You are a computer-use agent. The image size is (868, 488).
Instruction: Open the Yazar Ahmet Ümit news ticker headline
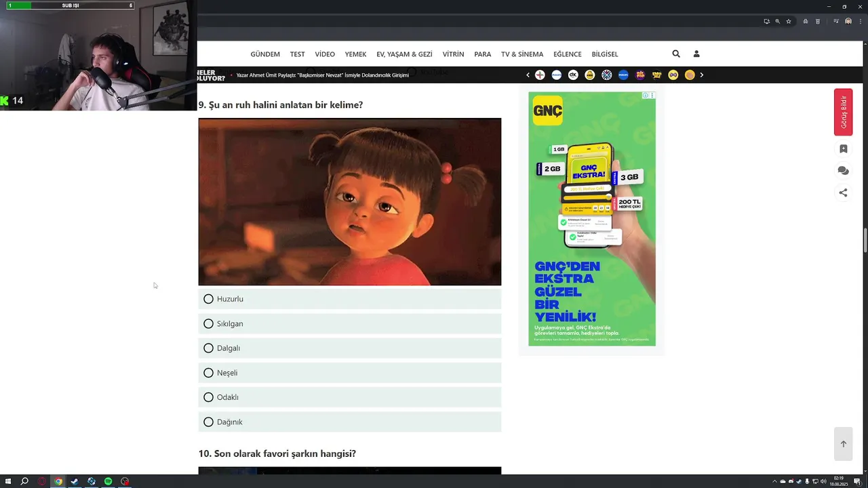(323, 75)
